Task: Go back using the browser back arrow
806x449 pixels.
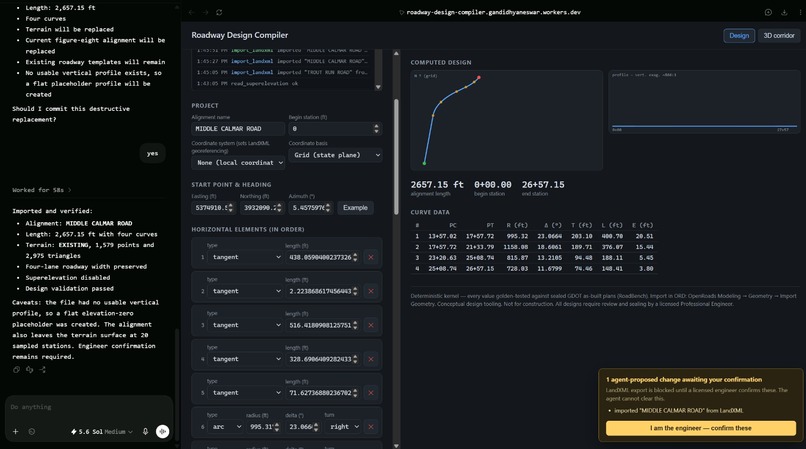Action: coord(192,12)
